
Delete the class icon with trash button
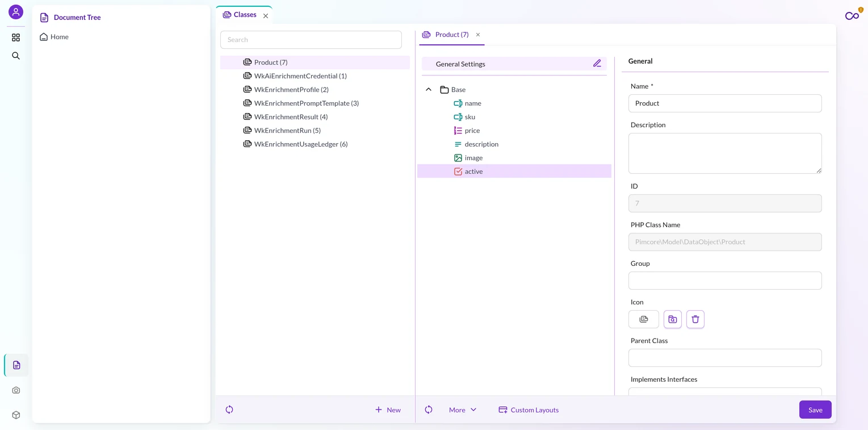pyautogui.click(x=695, y=319)
